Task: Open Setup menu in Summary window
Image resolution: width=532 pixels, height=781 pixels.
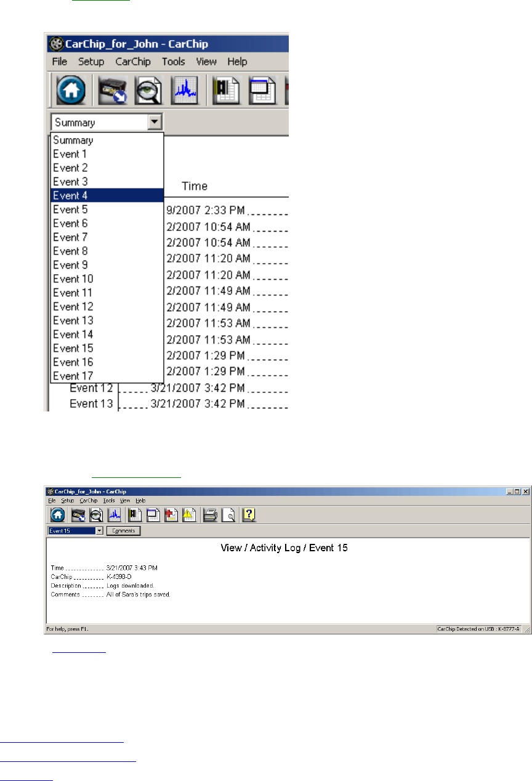Action: click(x=91, y=62)
